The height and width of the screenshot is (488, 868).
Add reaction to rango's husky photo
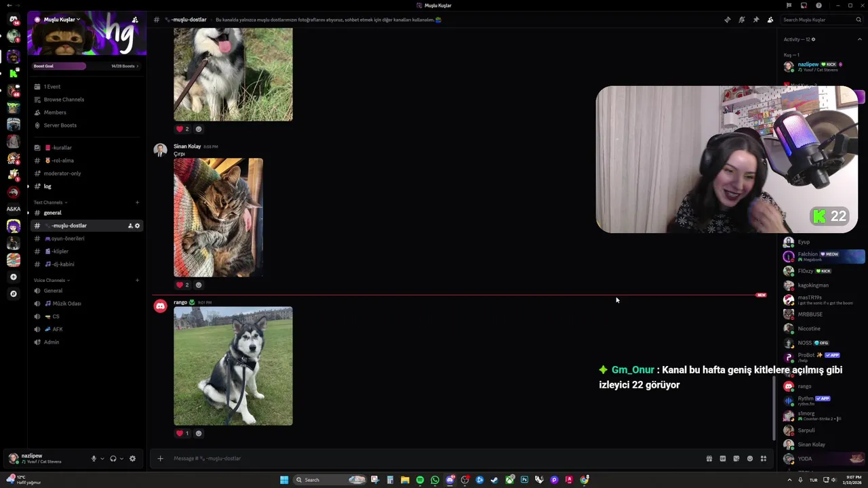199,433
